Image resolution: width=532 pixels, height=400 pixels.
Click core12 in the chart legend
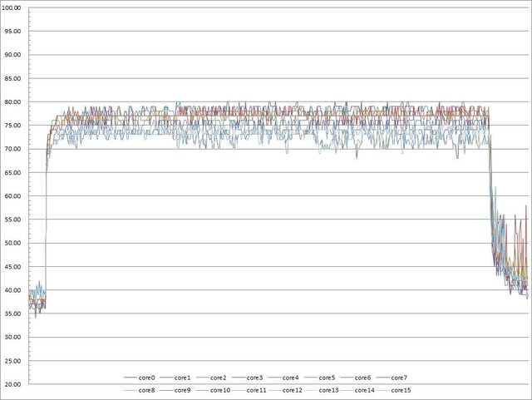[x=293, y=389]
